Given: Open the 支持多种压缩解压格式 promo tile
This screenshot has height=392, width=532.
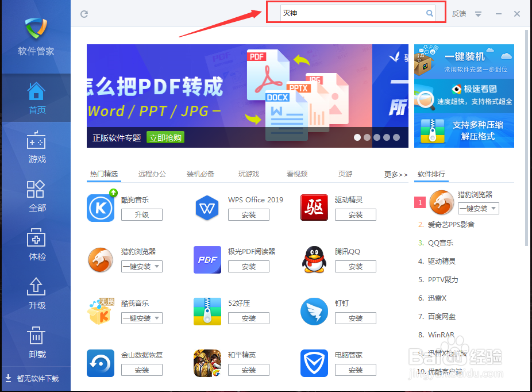Looking at the screenshot, I should point(464,130).
